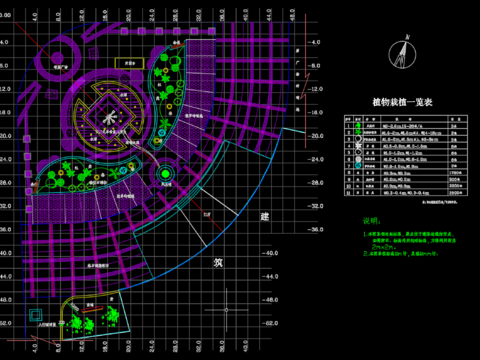Image resolution: width=480 pixels, height=360 pixels.
Task: Select the purple circular plaza ring at top left
Action: click(58, 59)
